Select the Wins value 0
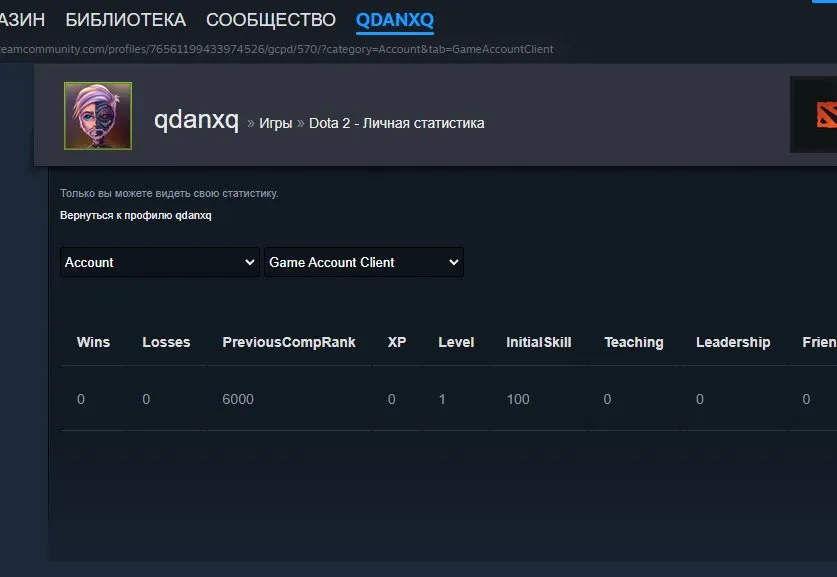This screenshot has width=837, height=577. click(x=81, y=399)
